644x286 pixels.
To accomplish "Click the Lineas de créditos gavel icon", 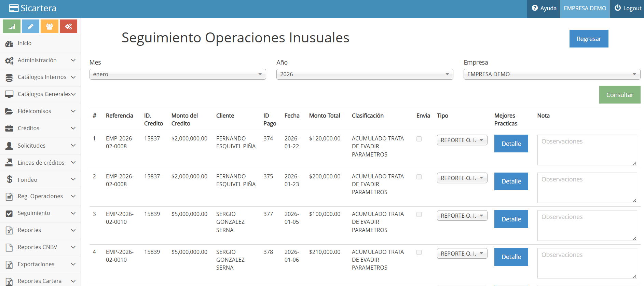I will pos(9,163).
